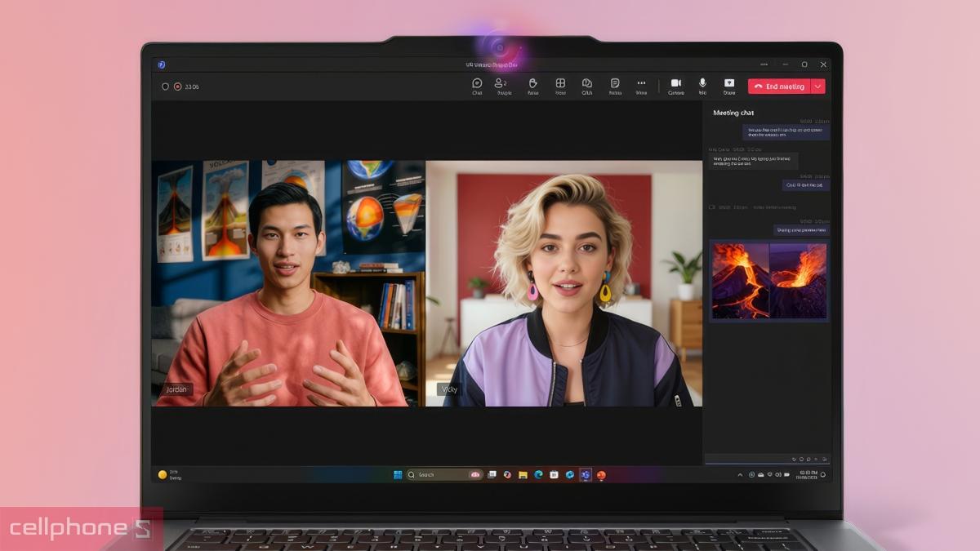
Task: Click the Teams icon in taskbar
Action: point(585,474)
